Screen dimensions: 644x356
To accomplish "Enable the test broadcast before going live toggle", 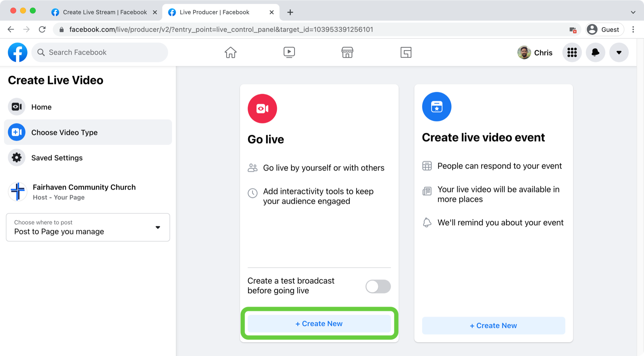I will [x=378, y=287].
